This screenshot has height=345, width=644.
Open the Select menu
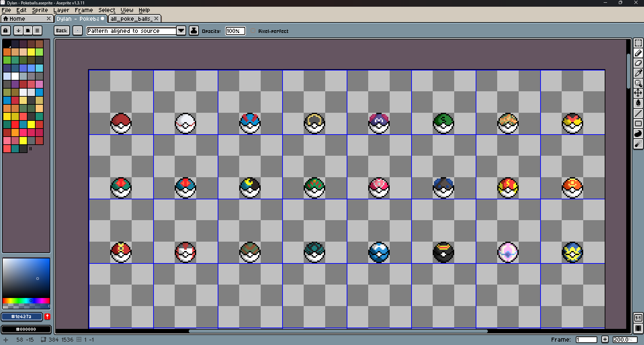coord(107,10)
